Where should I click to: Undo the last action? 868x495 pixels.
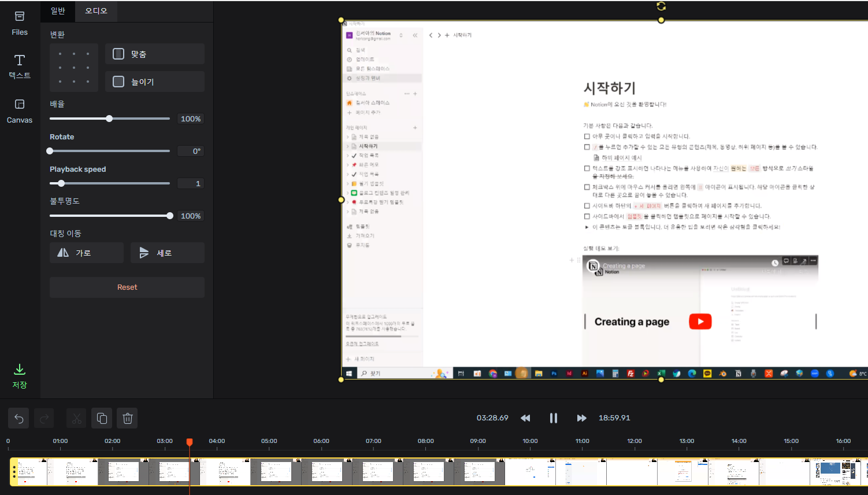[x=18, y=418]
